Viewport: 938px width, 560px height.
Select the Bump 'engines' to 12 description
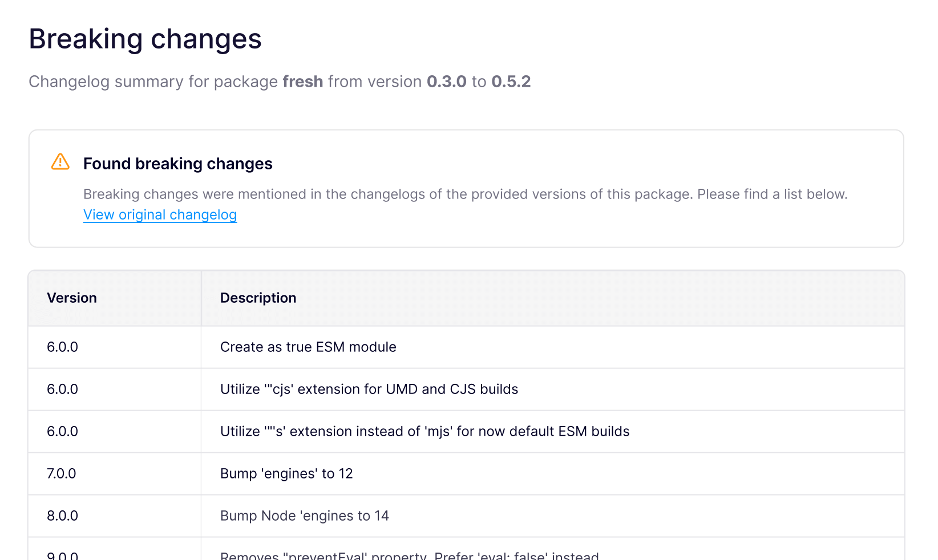[x=286, y=473]
